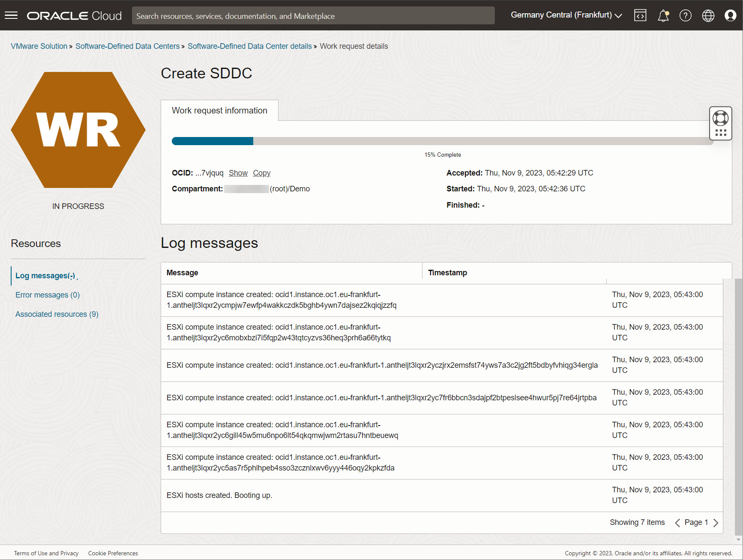
Task: Click the '15% Complete' label
Action: click(443, 155)
